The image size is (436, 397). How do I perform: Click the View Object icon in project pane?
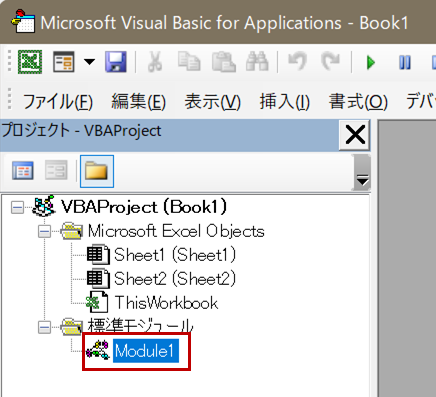point(56,170)
